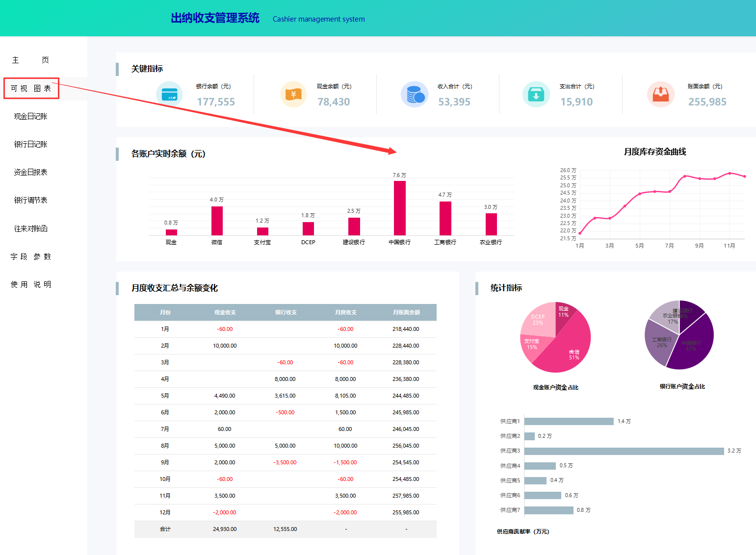This screenshot has width=756, height=555.
Task: Click the 合计 bank total 12,555.00
Action: [x=285, y=529]
